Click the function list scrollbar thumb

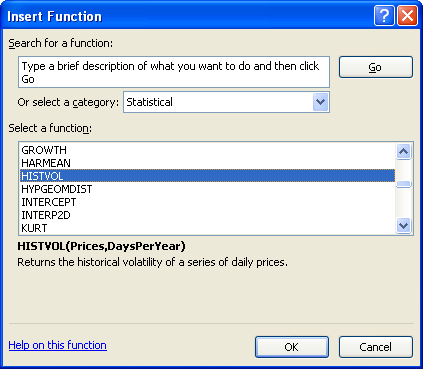(x=404, y=184)
